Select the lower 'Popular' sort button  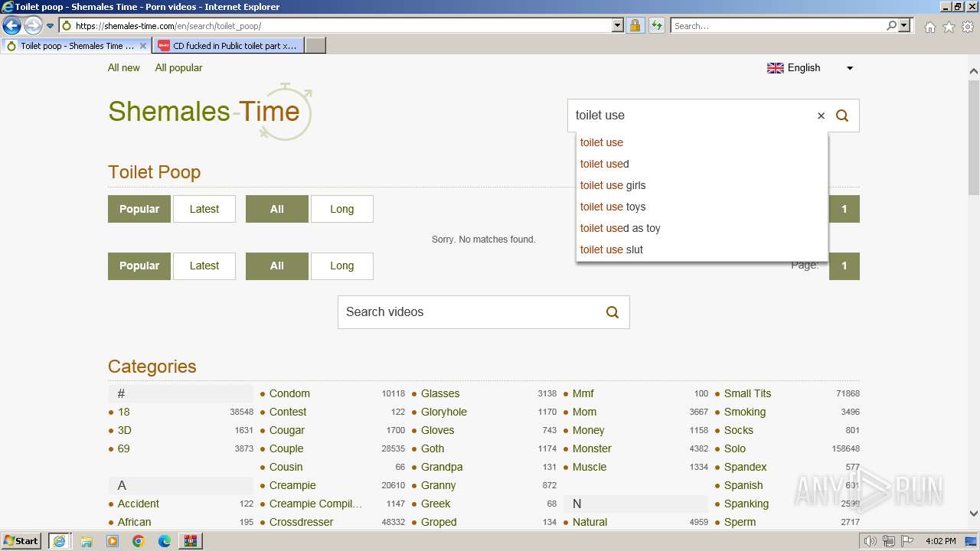(x=139, y=266)
